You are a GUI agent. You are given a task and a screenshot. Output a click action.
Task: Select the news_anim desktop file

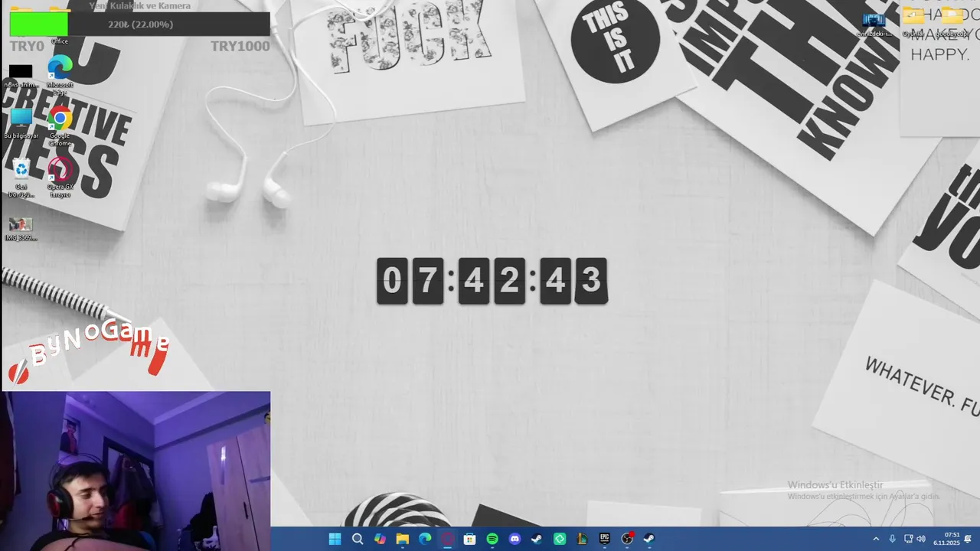coord(21,77)
